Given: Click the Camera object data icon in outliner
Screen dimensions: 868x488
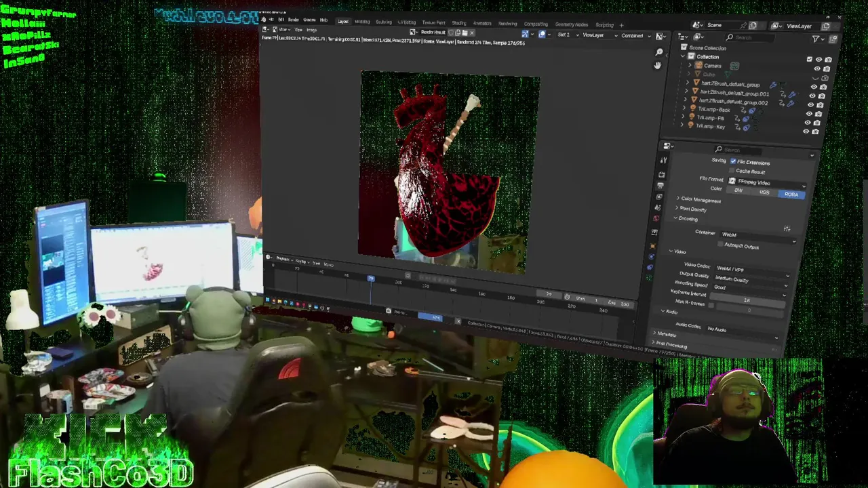Looking at the screenshot, I should (x=734, y=66).
